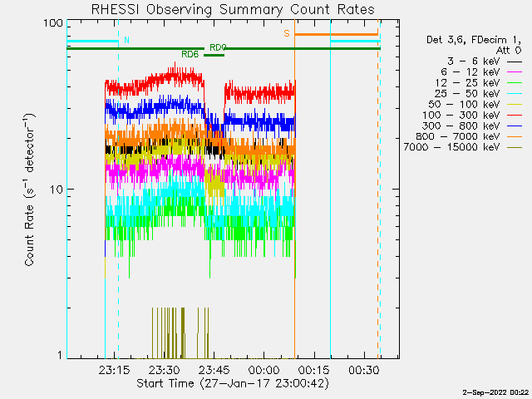The height and width of the screenshot is (399, 532).
Task: Select the 100 - 300 keV legend label
Action: coord(461,115)
